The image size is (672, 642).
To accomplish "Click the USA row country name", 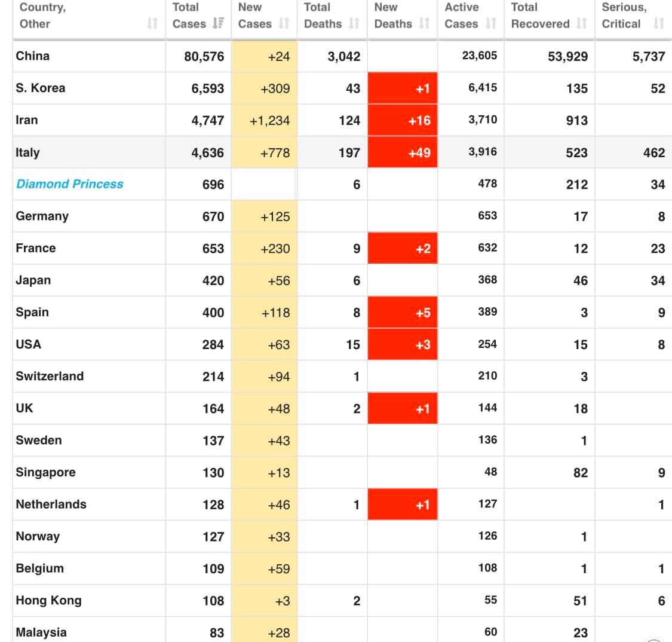I will pyautogui.click(x=28, y=344).
